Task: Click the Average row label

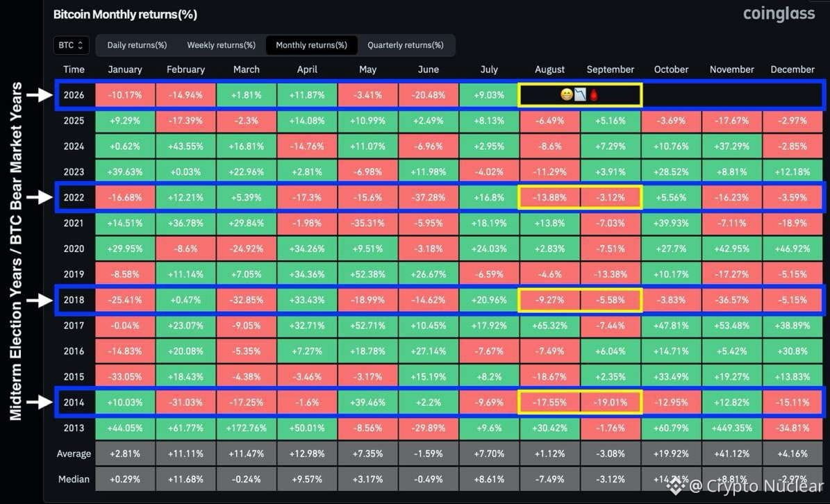Action: 74,454
